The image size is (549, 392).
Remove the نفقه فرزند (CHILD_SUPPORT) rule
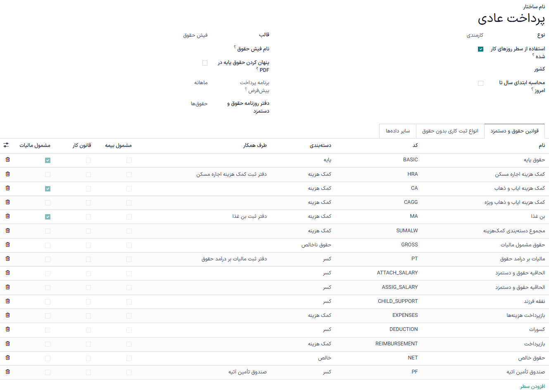(x=7, y=301)
